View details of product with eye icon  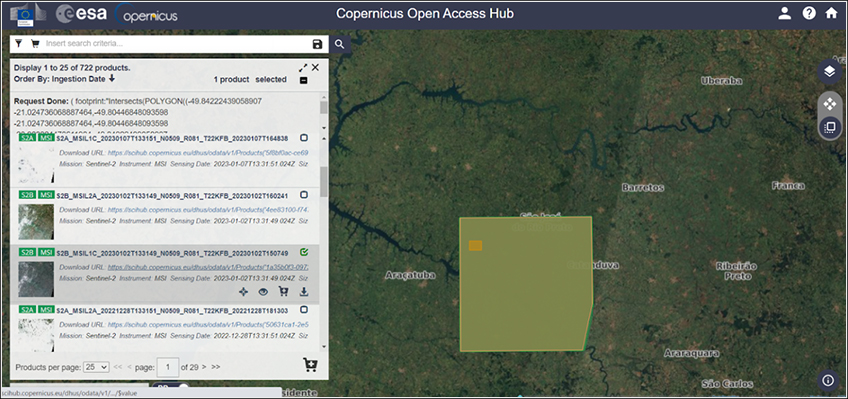263,292
